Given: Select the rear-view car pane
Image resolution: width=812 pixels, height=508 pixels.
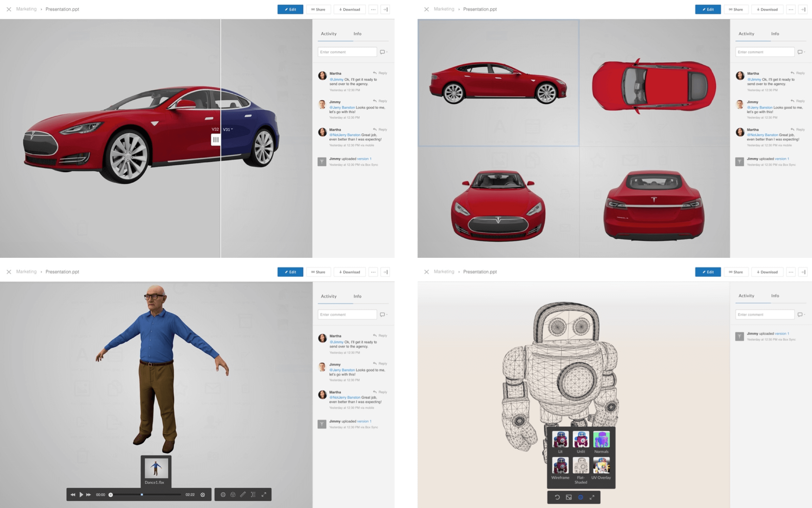Looking at the screenshot, I should (655, 202).
